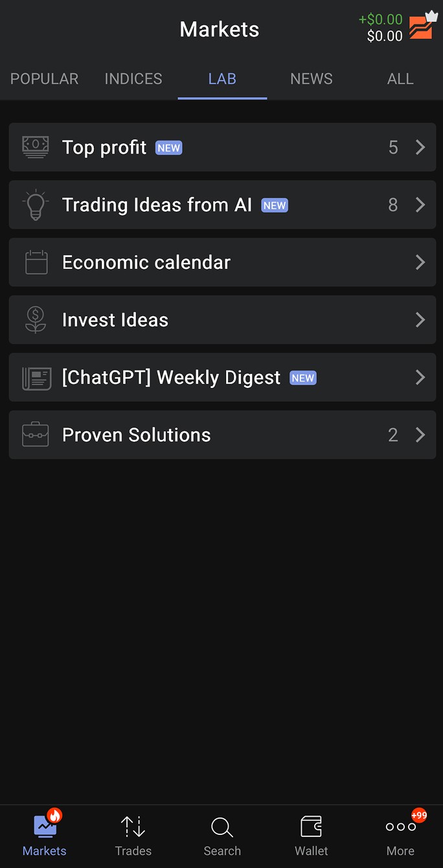Select the money stack icon for Top profit
Image resolution: width=443 pixels, height=868 pixels.
[x=35, y=147]
